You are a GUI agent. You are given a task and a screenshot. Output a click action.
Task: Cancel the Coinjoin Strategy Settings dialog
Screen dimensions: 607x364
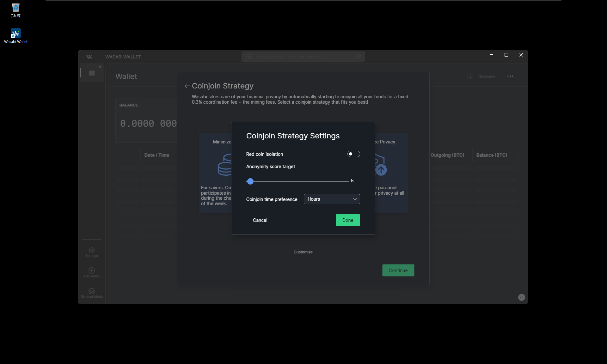[260, 220]
